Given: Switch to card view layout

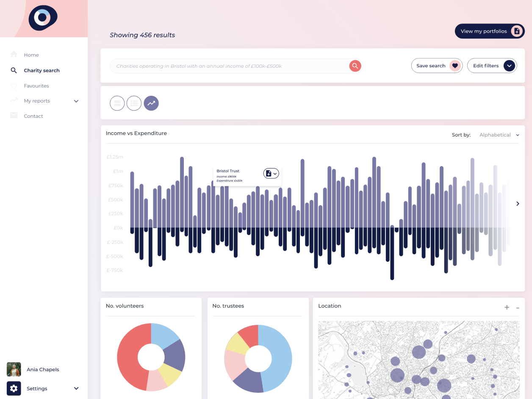Looking at the screenshot, I should click(x=117, y=103).
